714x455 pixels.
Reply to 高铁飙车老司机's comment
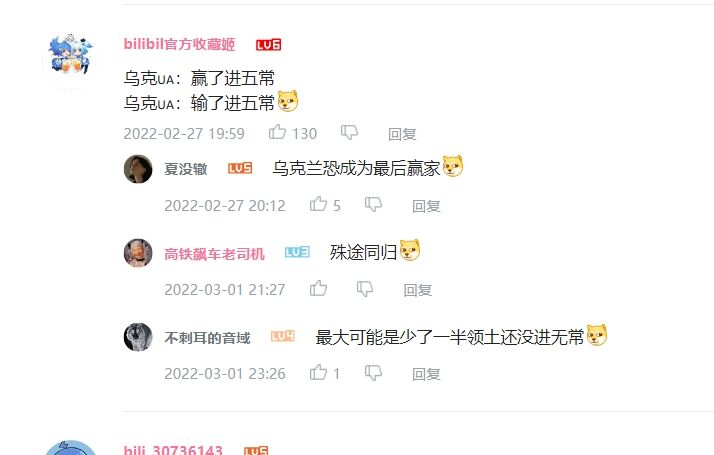(x=418, y=290)
